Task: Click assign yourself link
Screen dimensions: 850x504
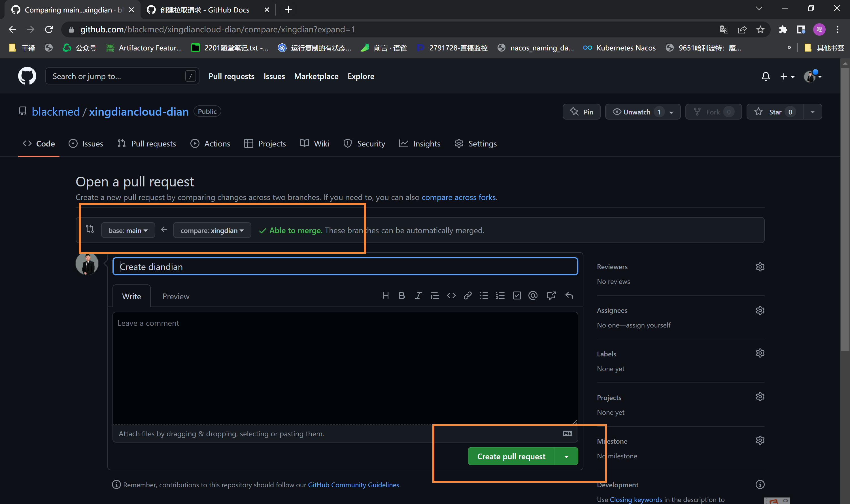Action: [648, 325]
